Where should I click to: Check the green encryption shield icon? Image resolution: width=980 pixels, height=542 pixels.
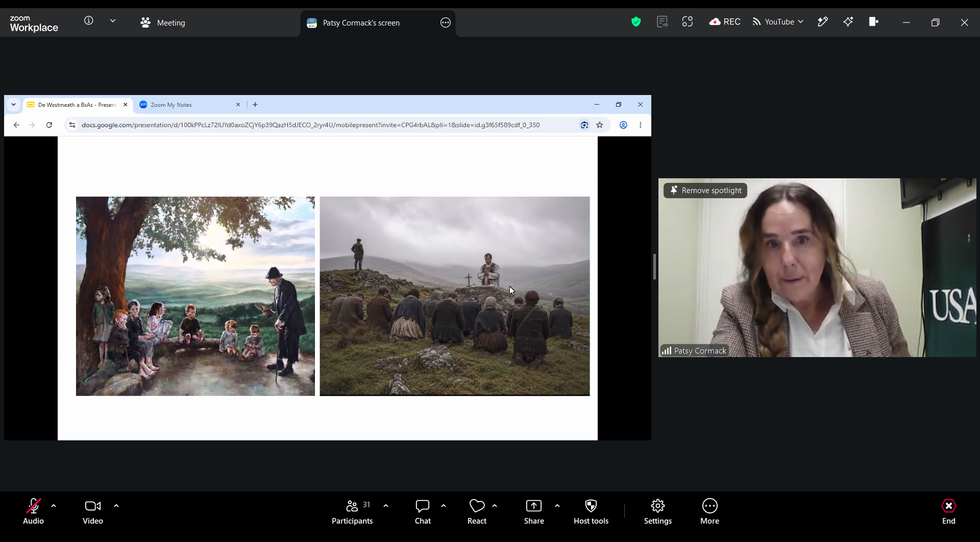[636, 21]
